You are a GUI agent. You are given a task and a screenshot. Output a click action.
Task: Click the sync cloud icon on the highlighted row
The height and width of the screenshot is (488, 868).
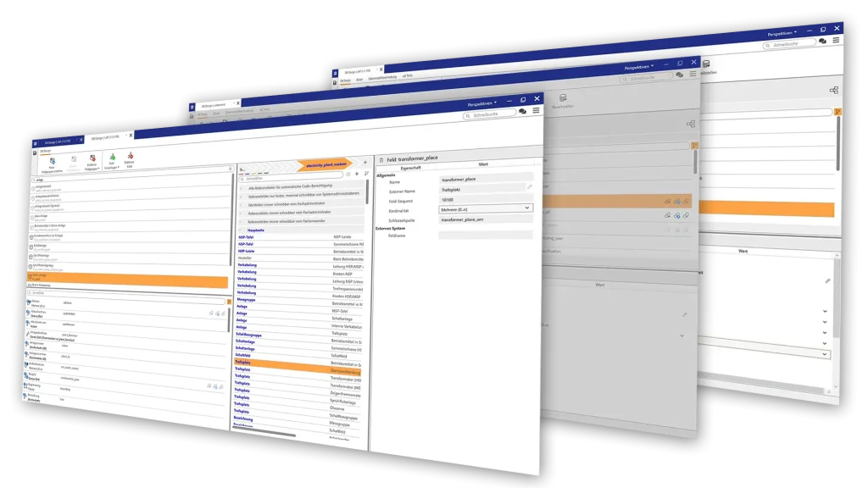click(676, 202)
